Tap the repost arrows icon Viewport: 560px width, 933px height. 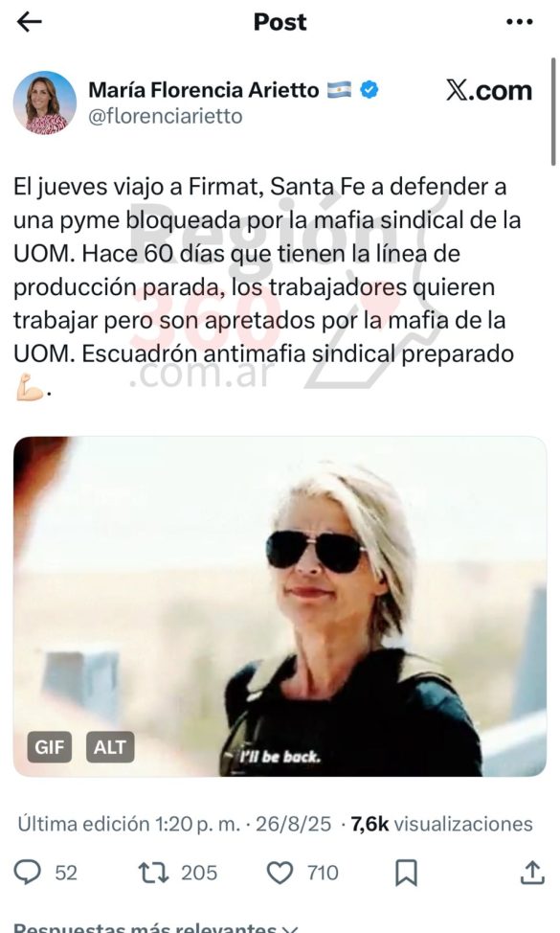click(x=153, y=873)
